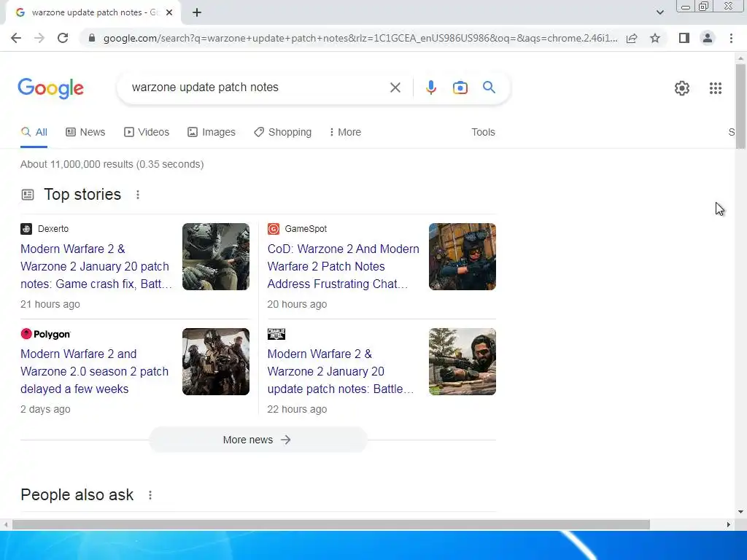The image size is (747, 560).
Task: Switch to the Shopping tab
Action: click(282, 133)
